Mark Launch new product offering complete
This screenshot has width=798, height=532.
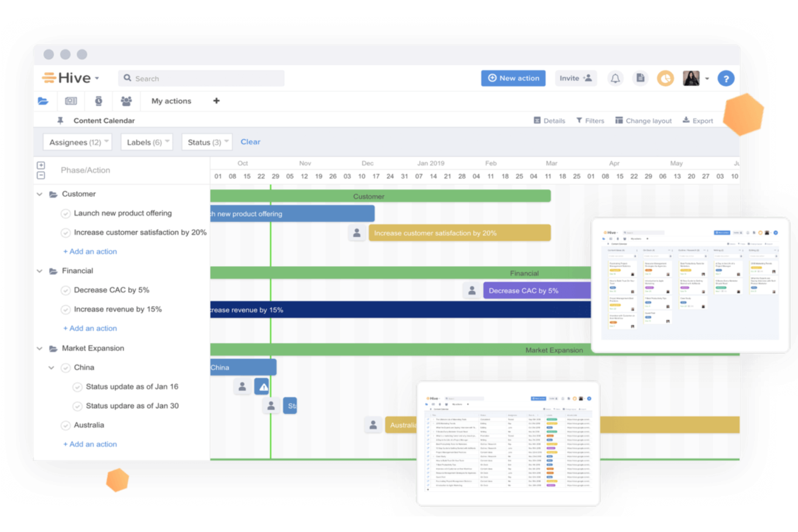tap(66, 213)
